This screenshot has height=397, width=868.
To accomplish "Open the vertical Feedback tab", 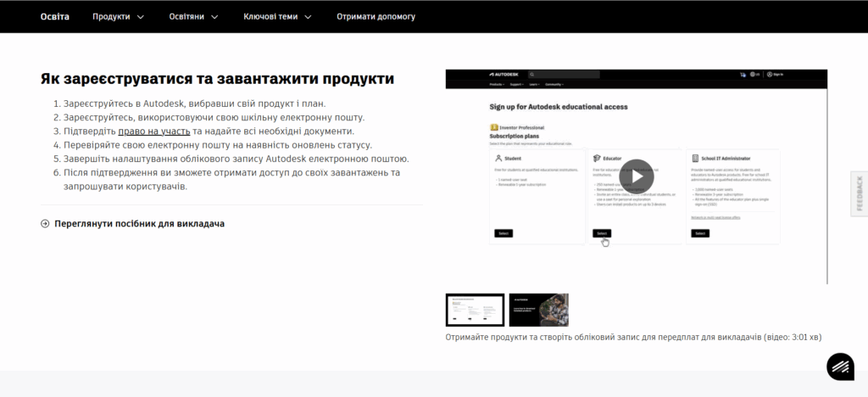I will pyautogui.click(x=860, y=193).
